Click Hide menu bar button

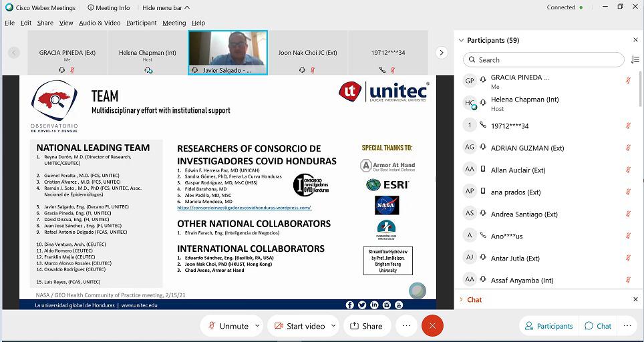165,7
